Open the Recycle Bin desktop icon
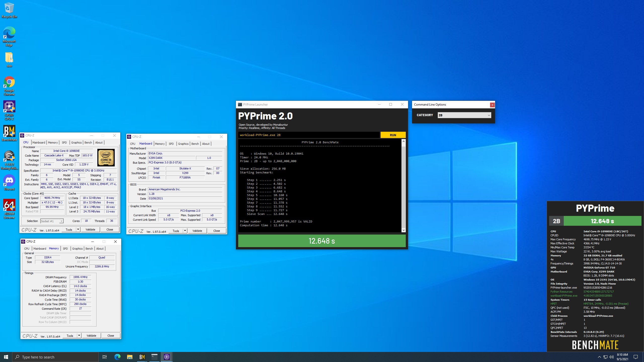This screenshot has width=644, height=362. click(9, 10)
